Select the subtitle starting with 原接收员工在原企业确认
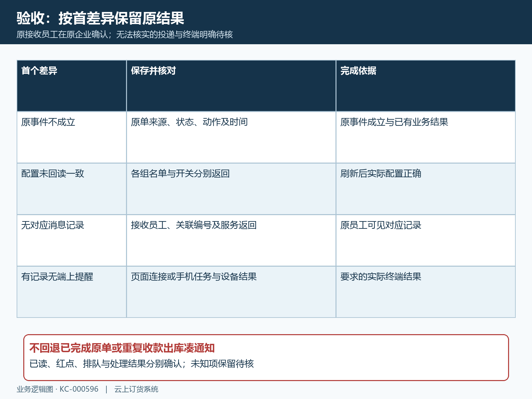The width and height of the screenshot is (532, 399). tap(125, 35)
